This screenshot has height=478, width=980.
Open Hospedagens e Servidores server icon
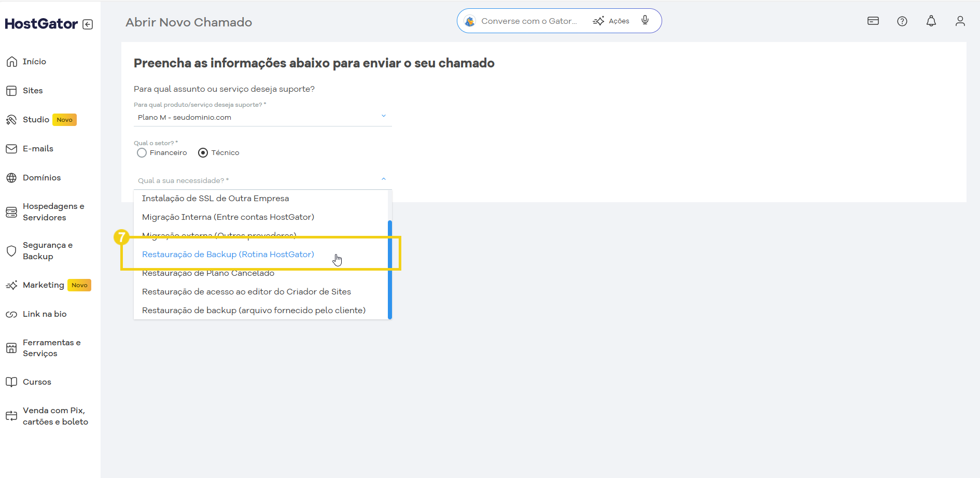pos(11,212)
